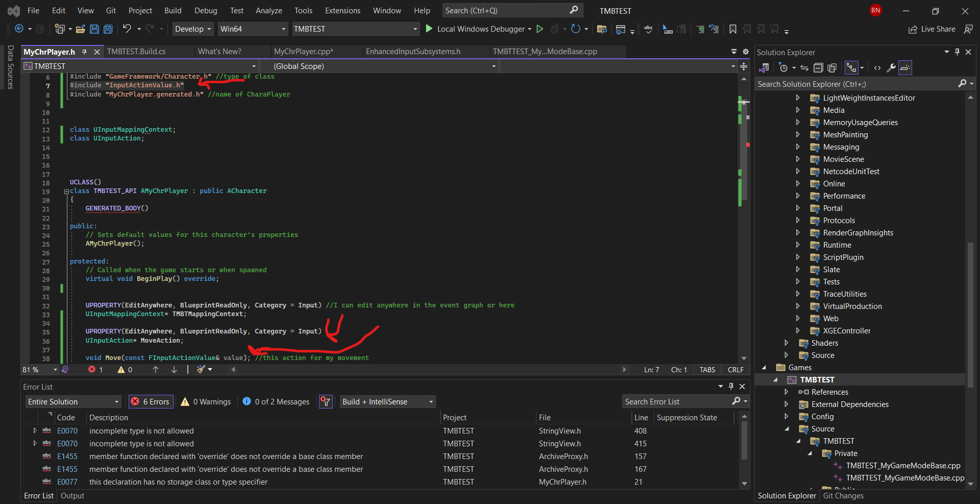This screenshot has height=504, width=980.
Task: Switch to the Output tab
Action: [72, 496]
